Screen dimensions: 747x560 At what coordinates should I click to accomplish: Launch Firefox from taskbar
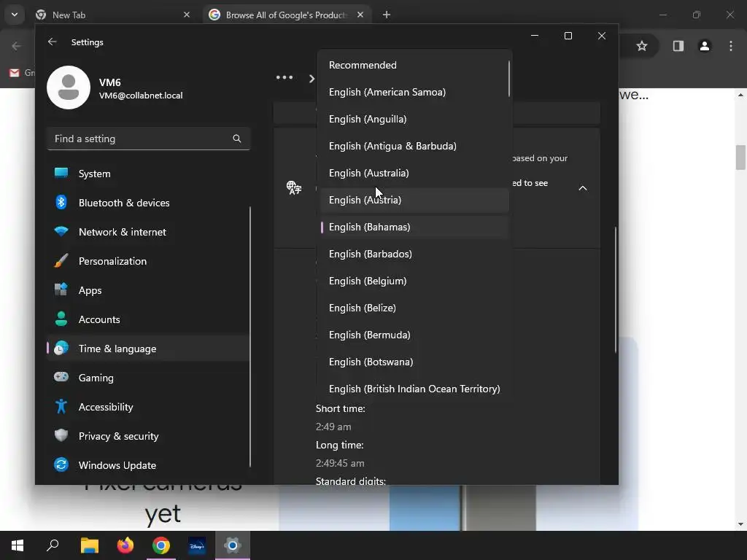tap(125, 545)
